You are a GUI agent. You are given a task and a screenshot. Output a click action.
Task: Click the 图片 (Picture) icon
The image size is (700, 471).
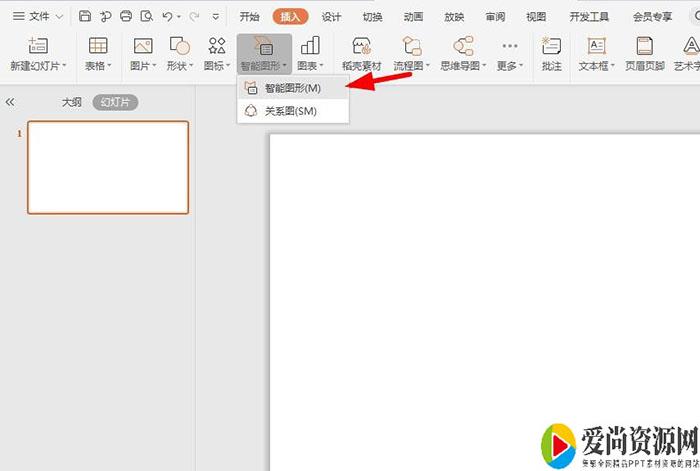click(x=143, y=46)
